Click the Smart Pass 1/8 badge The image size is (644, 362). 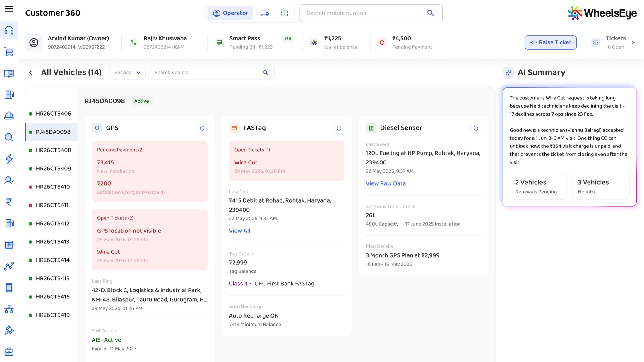(x=288, y=38)
